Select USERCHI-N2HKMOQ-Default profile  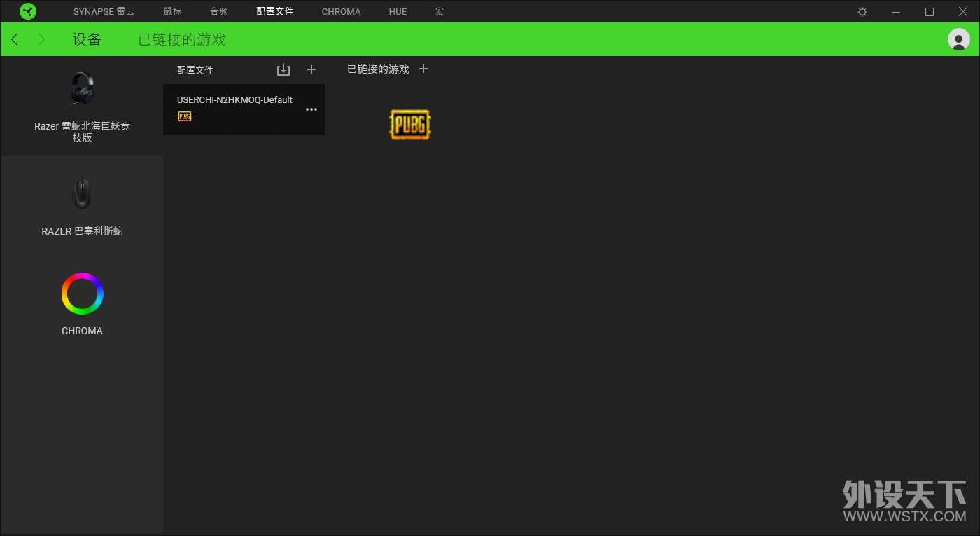point(244,109)
